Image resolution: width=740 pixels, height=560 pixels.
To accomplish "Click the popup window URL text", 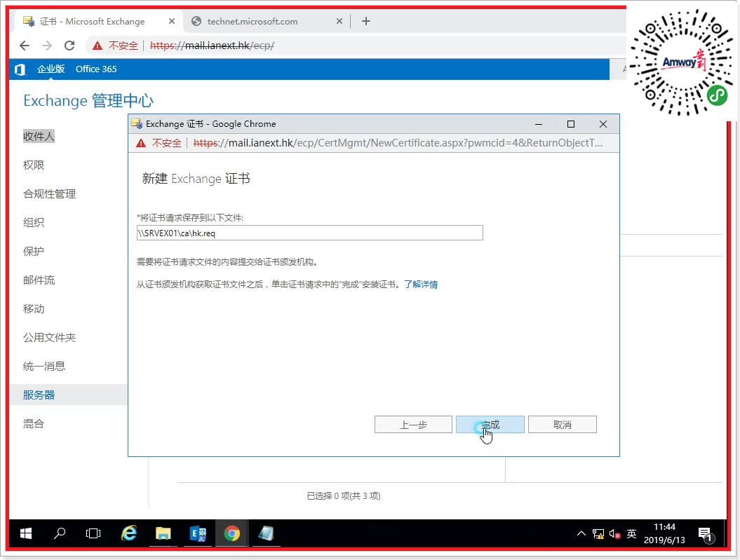I will (x=398, y=143).
